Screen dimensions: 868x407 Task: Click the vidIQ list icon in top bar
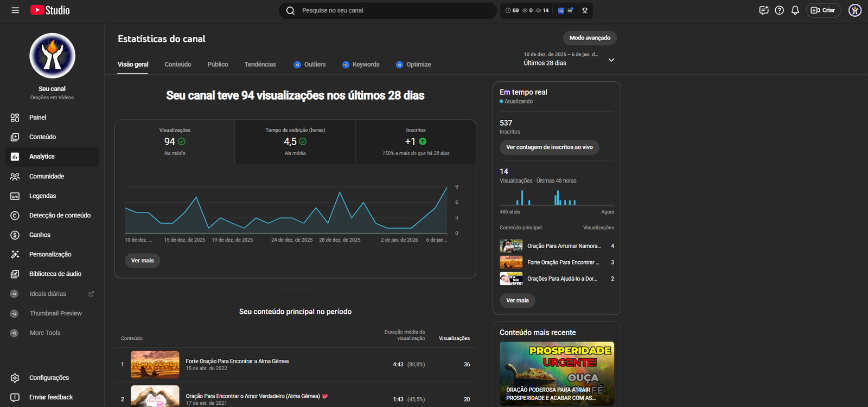[570, 10]
